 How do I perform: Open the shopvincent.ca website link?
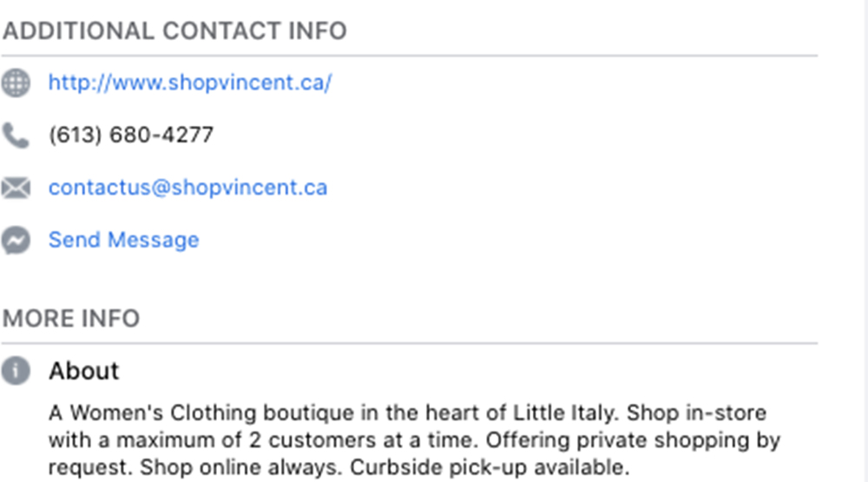190,83
